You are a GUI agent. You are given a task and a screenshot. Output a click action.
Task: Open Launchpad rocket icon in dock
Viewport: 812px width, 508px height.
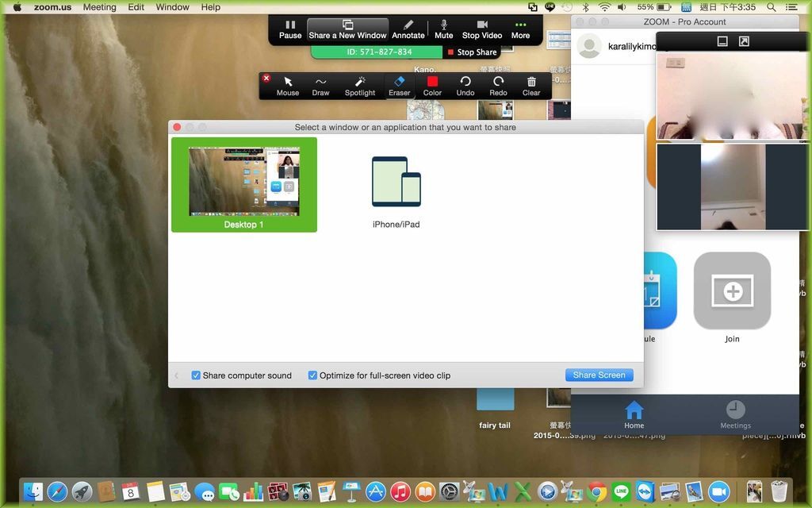(x=82, y=491)
